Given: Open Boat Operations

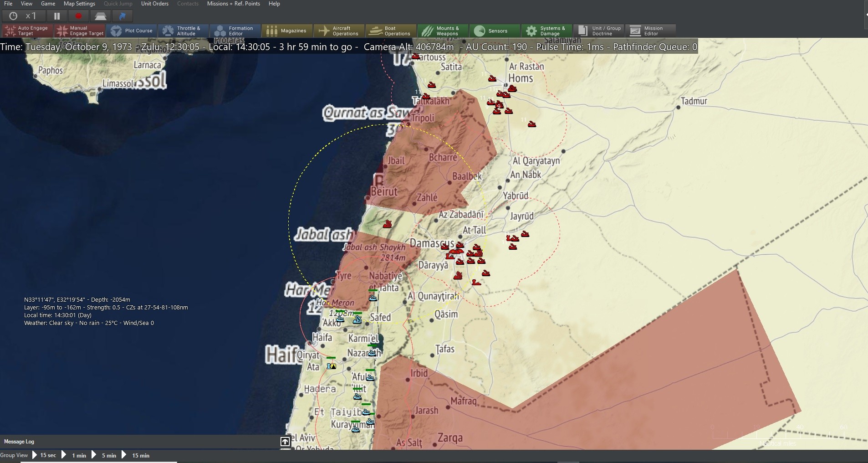Looking at the screenshot, I should 391,31.
